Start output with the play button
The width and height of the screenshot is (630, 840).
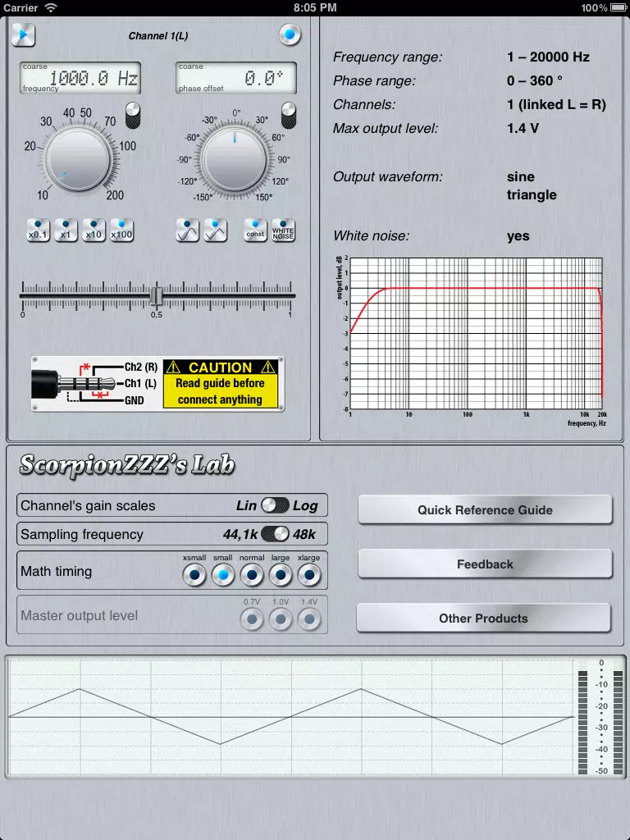pyautogui.click(x=23, y=35)
